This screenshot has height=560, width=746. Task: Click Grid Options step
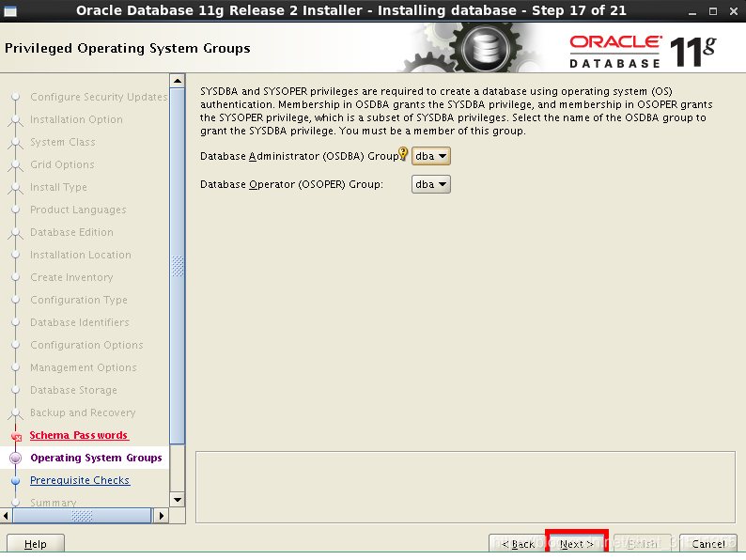click(62, 164)
